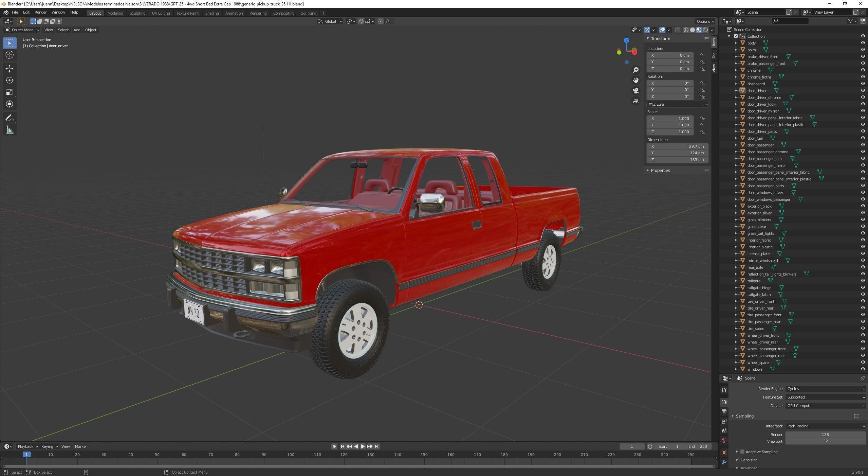This screenshot has width=868, height=476.
Task: Toggle camera view icon
Action: [636, 91]
